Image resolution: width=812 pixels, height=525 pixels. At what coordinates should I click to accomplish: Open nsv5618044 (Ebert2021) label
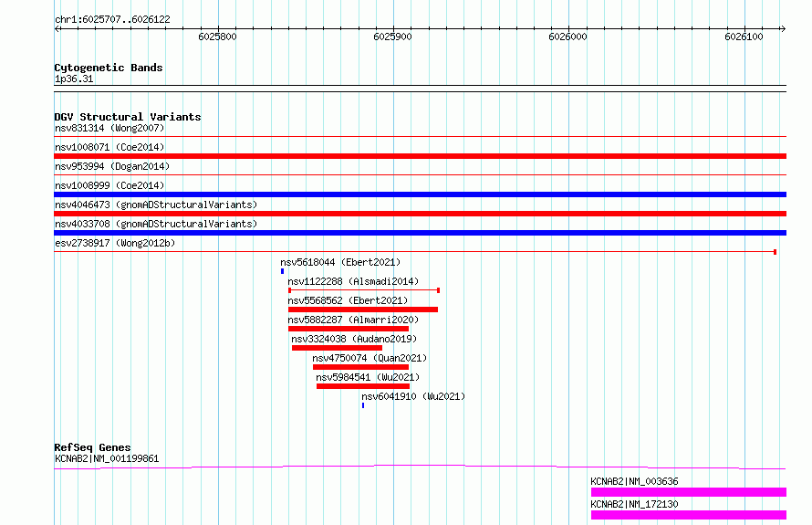point(340,262)
